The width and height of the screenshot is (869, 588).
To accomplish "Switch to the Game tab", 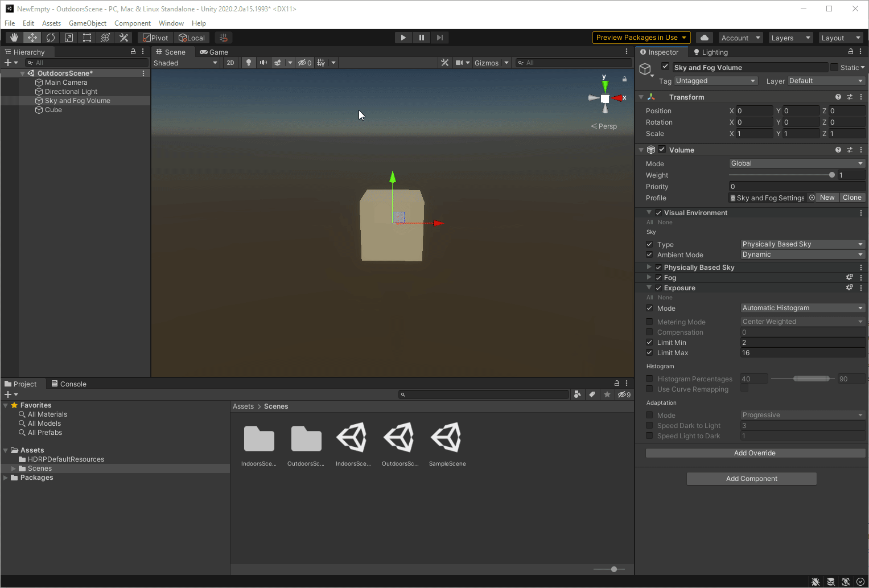I will [x=214, y=52].
